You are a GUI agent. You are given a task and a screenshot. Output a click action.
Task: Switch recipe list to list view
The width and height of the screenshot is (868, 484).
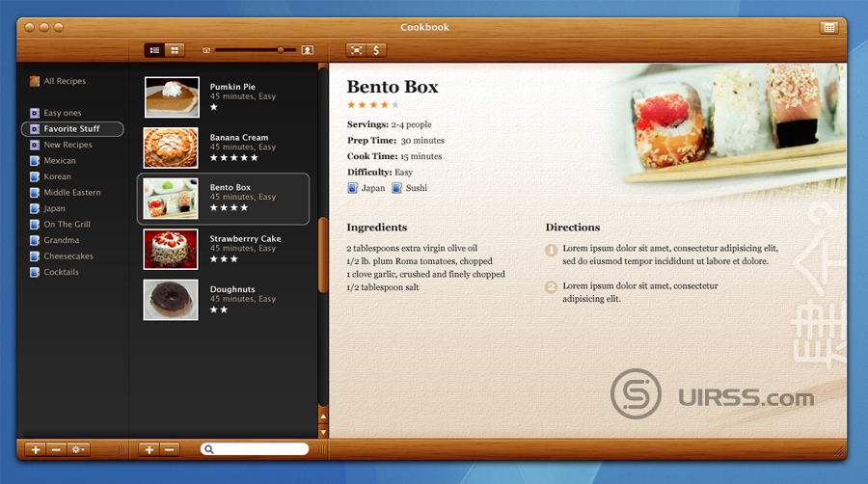click(154, 49)
